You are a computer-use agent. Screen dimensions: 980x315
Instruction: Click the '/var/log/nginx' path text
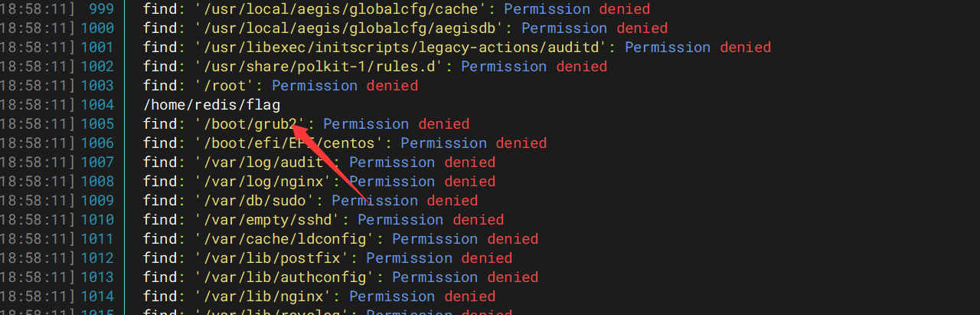[263, 182]
